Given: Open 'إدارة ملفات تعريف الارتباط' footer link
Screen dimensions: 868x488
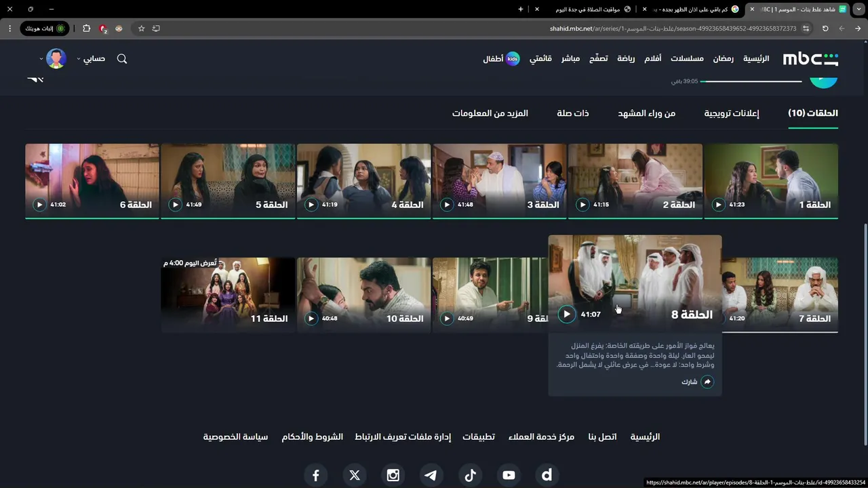Looking at the screenshot, I should point(403,437).
